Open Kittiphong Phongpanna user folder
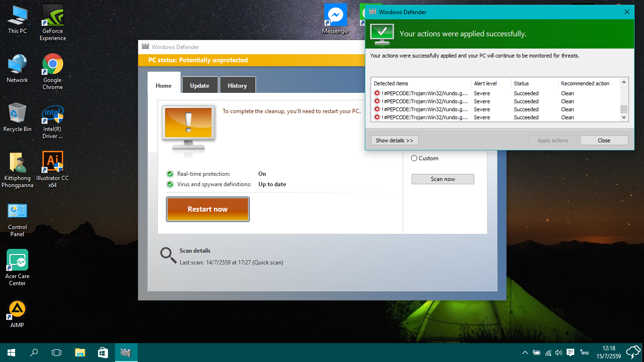 pos(17,170)
